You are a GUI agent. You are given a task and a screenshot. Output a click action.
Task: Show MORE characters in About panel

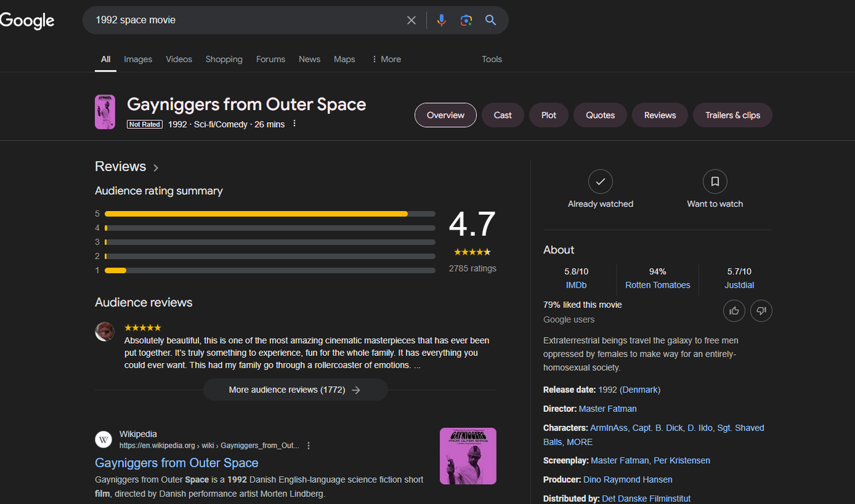(x=580, y=442)
